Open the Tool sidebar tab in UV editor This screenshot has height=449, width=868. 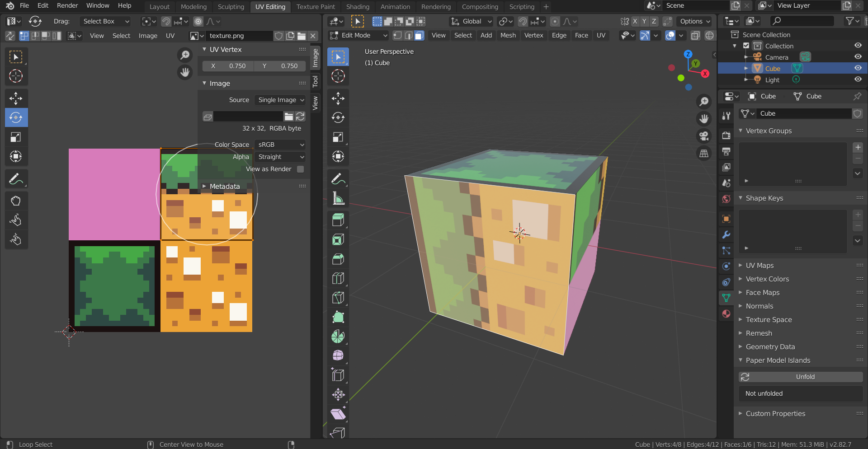pyautogui.click(x=315, y=81)
